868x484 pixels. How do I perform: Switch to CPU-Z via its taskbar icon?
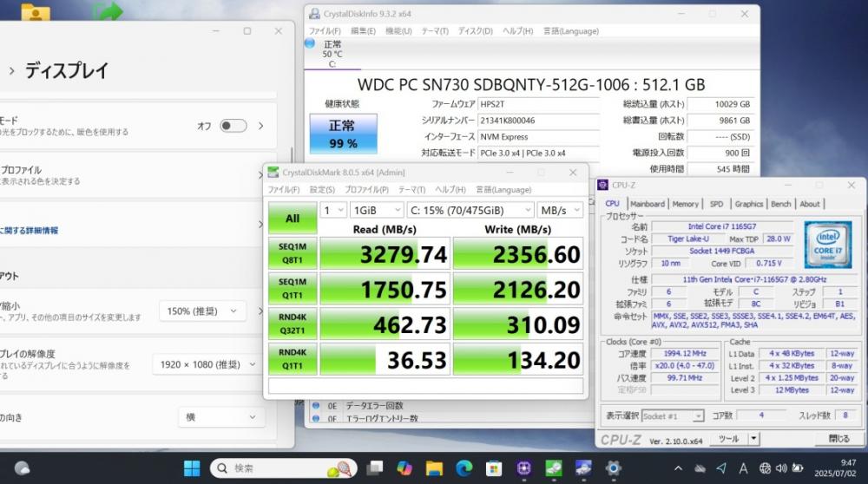click(x=523, y=468)
